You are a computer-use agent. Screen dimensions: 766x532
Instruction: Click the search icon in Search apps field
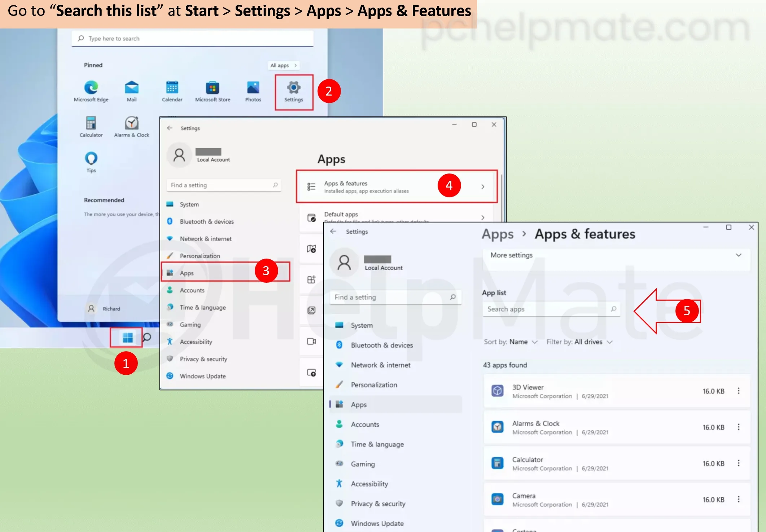tap(613, 309)
